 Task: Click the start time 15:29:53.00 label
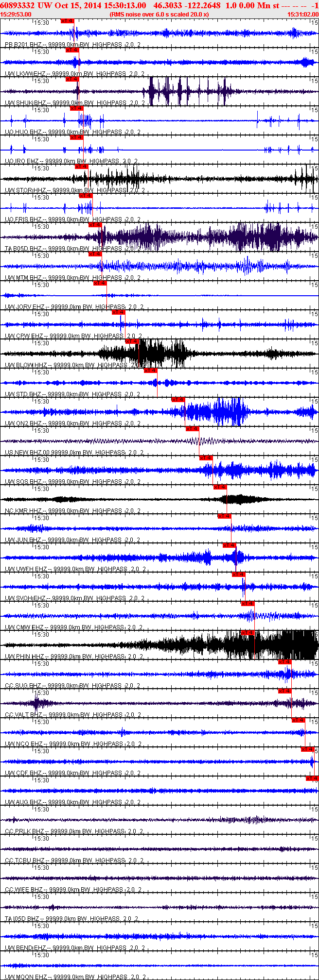[16, 15]
